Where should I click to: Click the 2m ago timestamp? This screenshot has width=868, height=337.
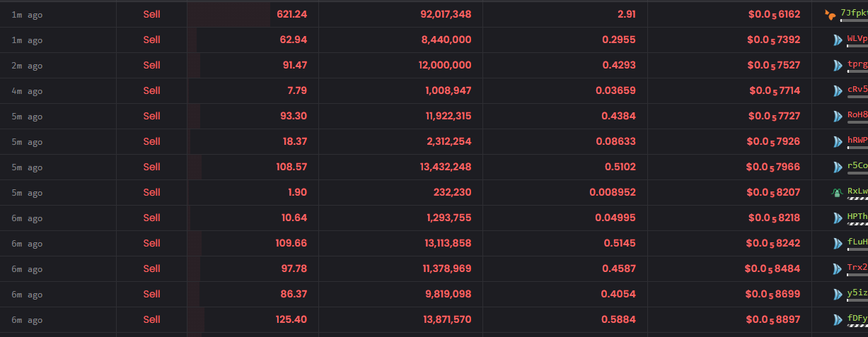(x=27, y=66)
